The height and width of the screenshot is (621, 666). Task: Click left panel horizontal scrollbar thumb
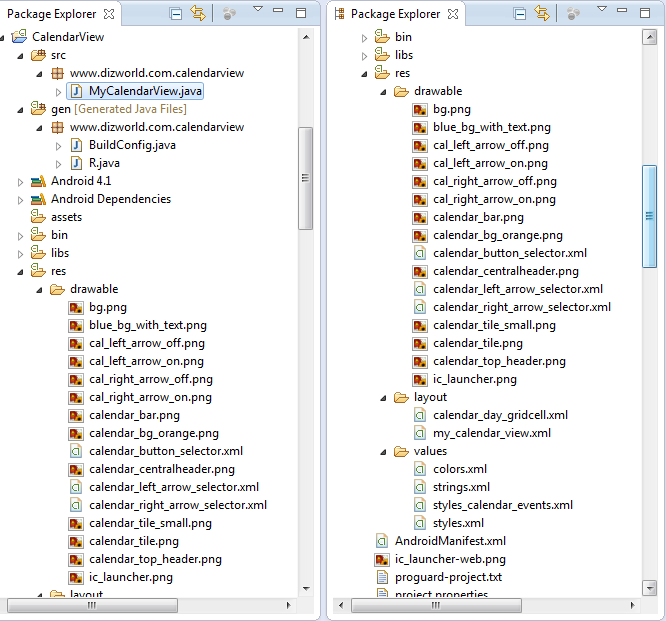click(92, 605)
